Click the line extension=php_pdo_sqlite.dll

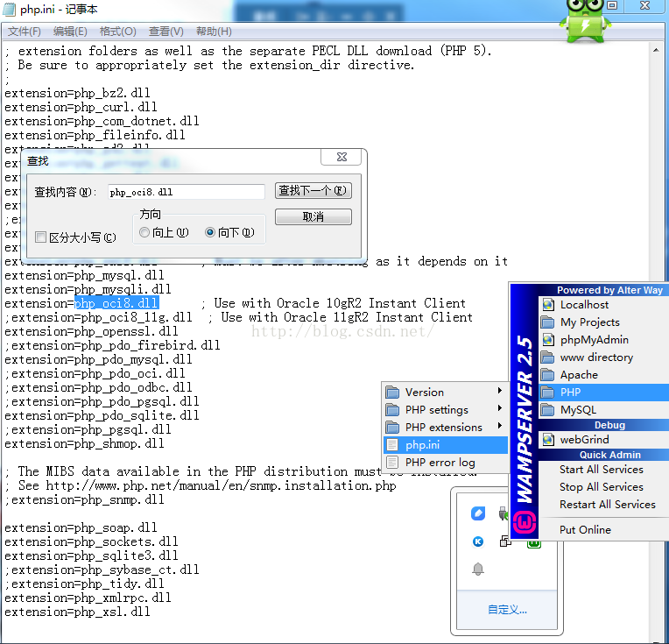(102, 415)
